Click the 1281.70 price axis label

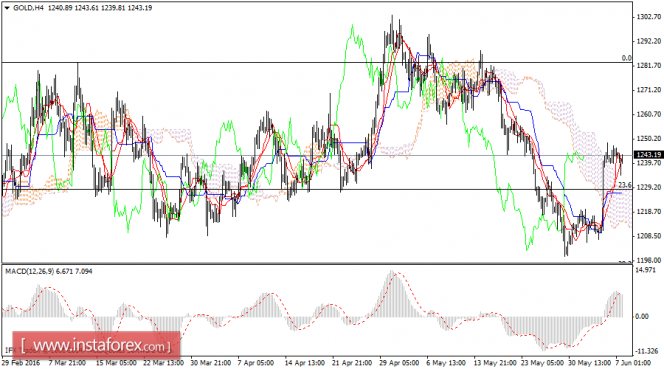point(648,66)
